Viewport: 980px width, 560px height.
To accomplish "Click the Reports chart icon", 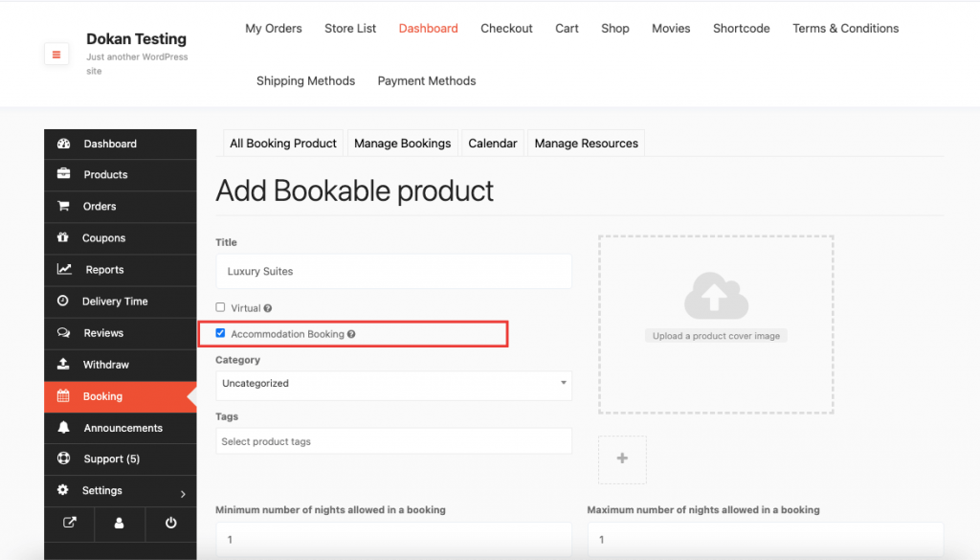I will (64, 269).
